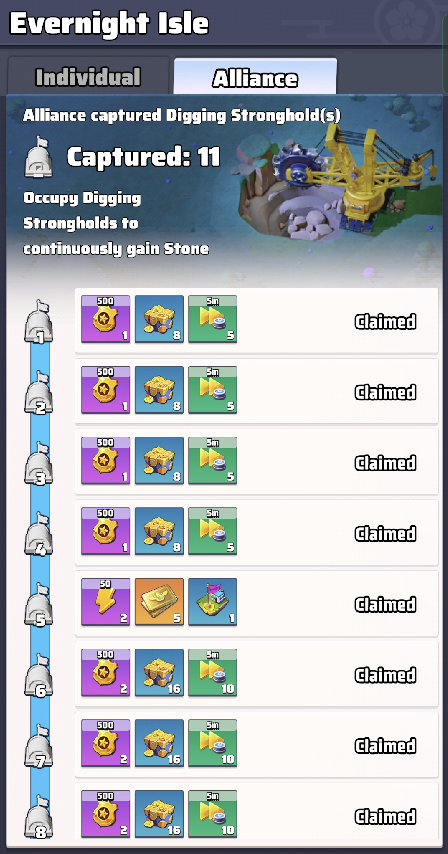448x854 pixels.
Task: Tap the lightning energy reward in row 5
Action: click(x=106, y=602)
